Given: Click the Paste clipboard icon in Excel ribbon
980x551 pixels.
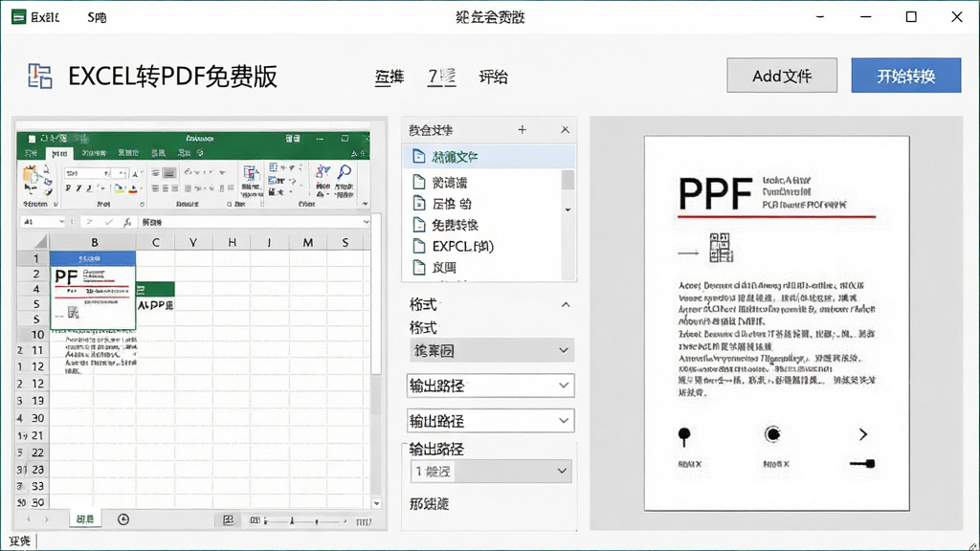Looking at the screenshot, I should [30, 174].
